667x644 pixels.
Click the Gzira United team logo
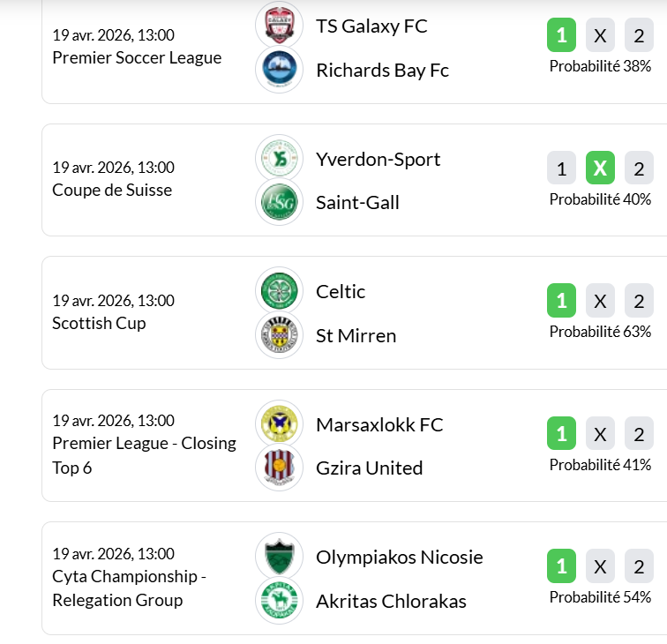pos(279,468)
